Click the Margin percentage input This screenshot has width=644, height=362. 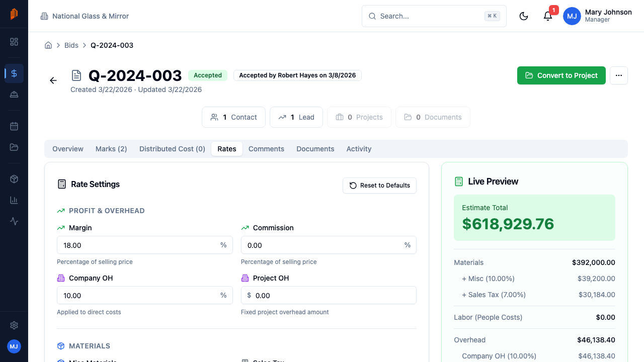click(145, 245)
